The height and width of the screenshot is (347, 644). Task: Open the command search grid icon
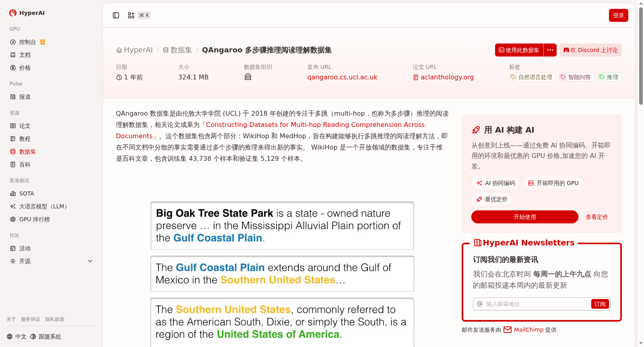(131, 15)
